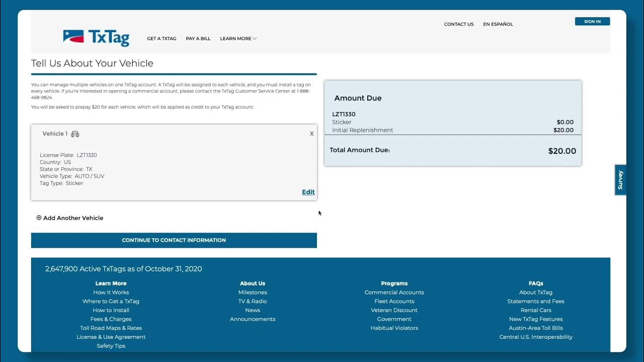Open the Government programs link
Image resolution: width=644 pixels, height=362 pixels.
[x=394, y=319]
